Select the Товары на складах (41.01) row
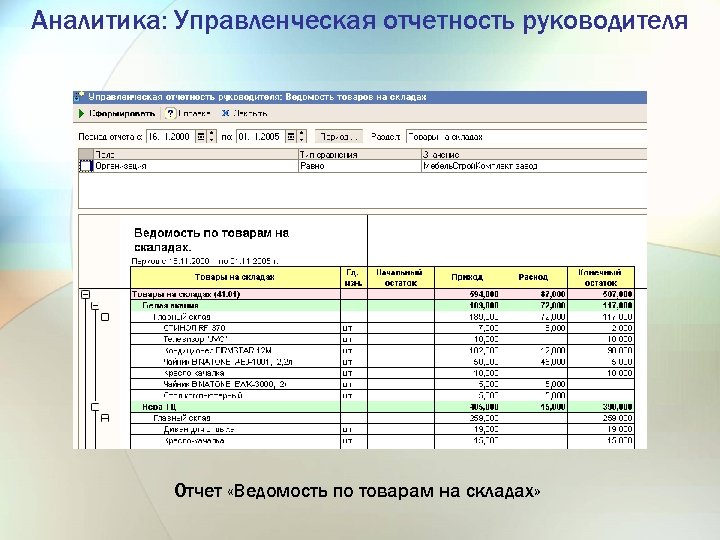Viewport: 720px width, 540px height. pos(382,294)
